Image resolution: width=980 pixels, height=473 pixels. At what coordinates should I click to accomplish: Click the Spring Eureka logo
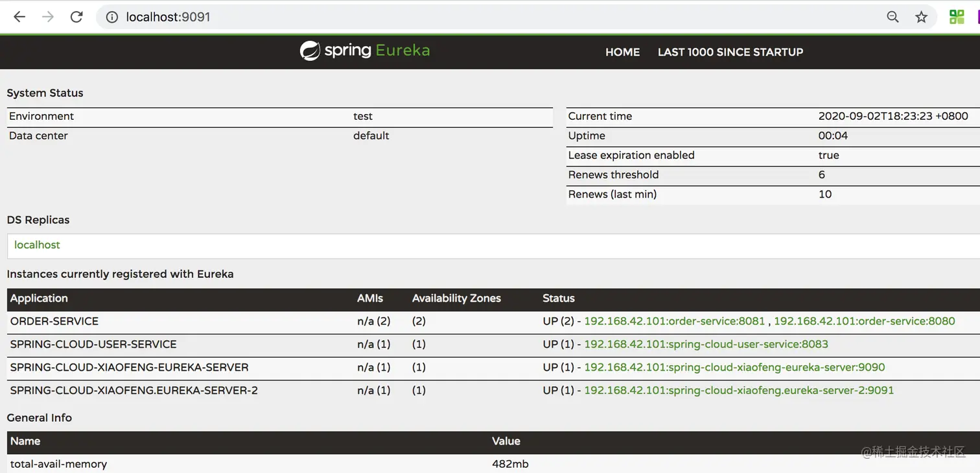click(365, 51)
